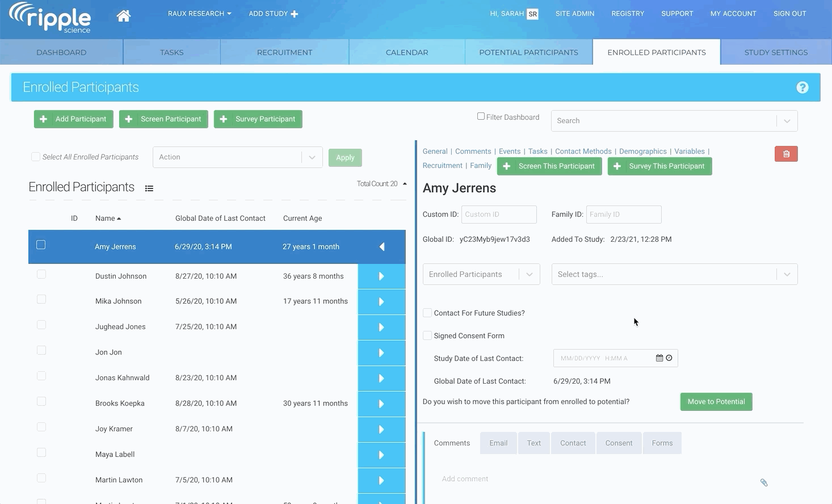Open the Demographics section link
Screen dimensions: 832x504
tap(642, 152)
